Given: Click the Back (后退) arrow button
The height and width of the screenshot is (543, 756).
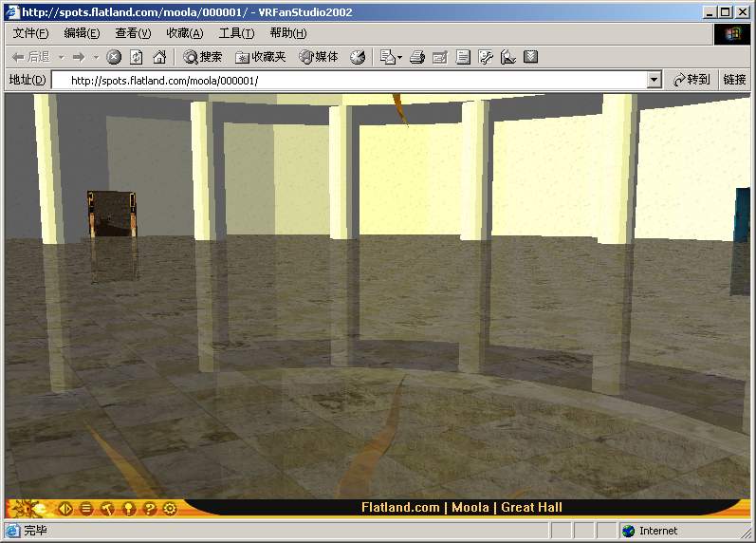Looking at the screenshot, I should pyautogui.click(x=31, y=58).
